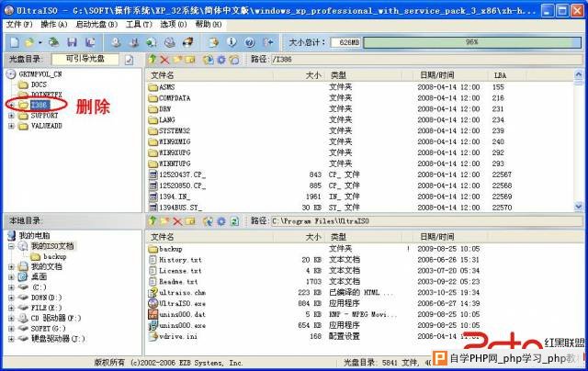
Task: Click the local path field C:\Program Files\UltraISO
Action: pyautogui.click(x=426, y=221)
